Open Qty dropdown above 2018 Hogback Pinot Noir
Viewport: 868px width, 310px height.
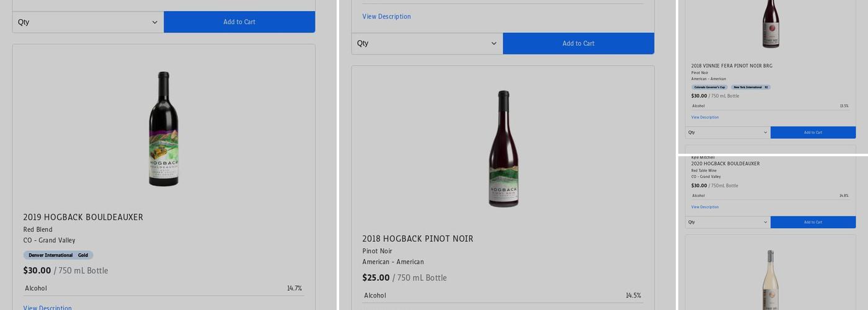[x=427, y=43]
